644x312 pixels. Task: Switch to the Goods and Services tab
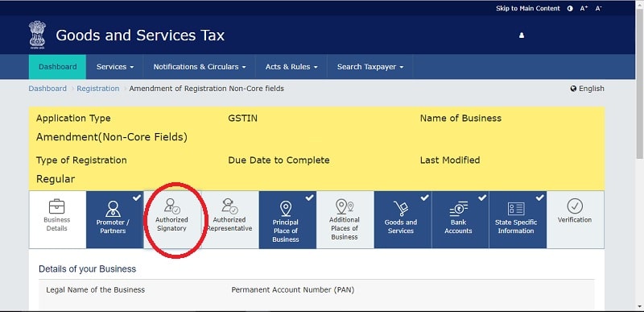(x=402, y=219)
